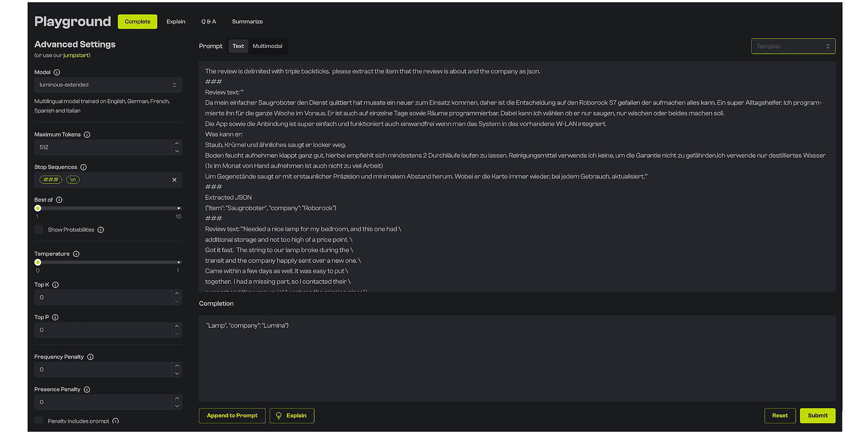Open the Summarize tab
This screenshot has height=434, width=868.
(x=247, y=22)
